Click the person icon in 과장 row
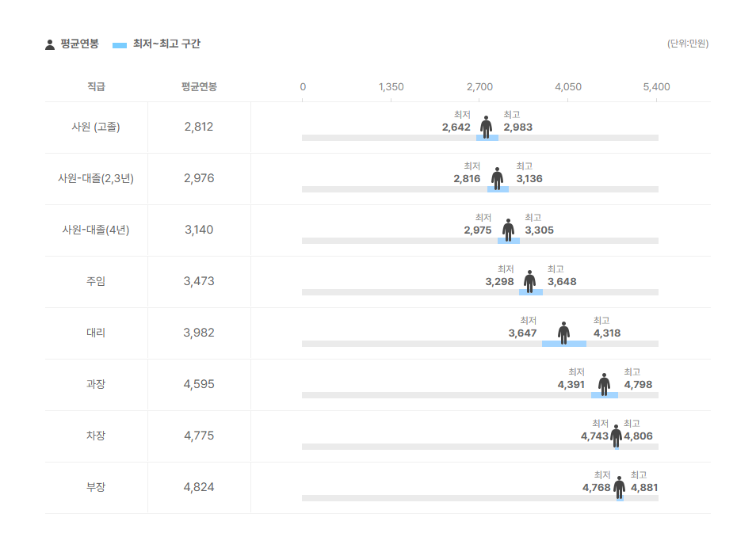756x552 pixels. [x=604, y=385]
